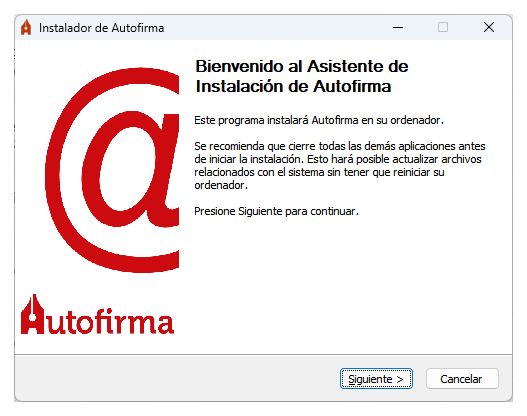Click the Autofirma icon in the title bar

coord(26,28)
